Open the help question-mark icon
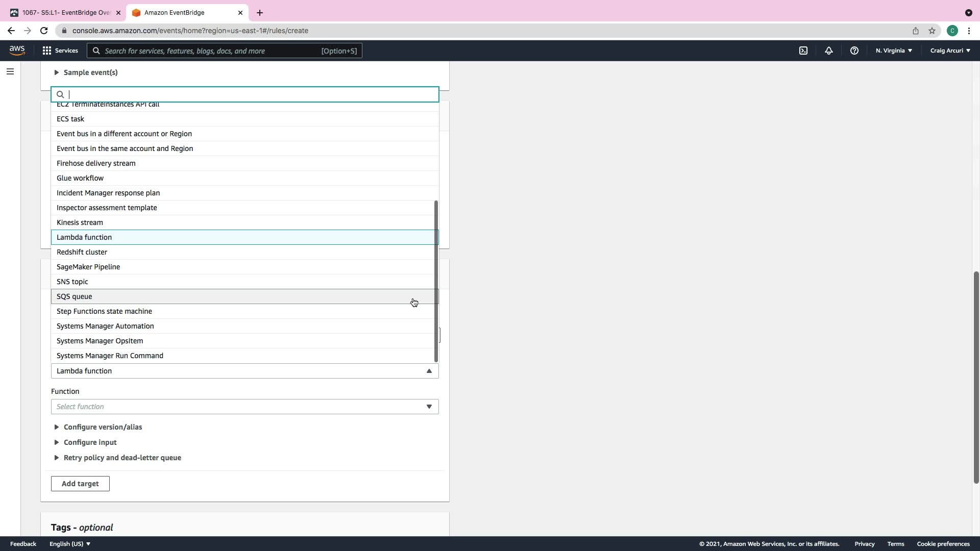 pos(854,51)
